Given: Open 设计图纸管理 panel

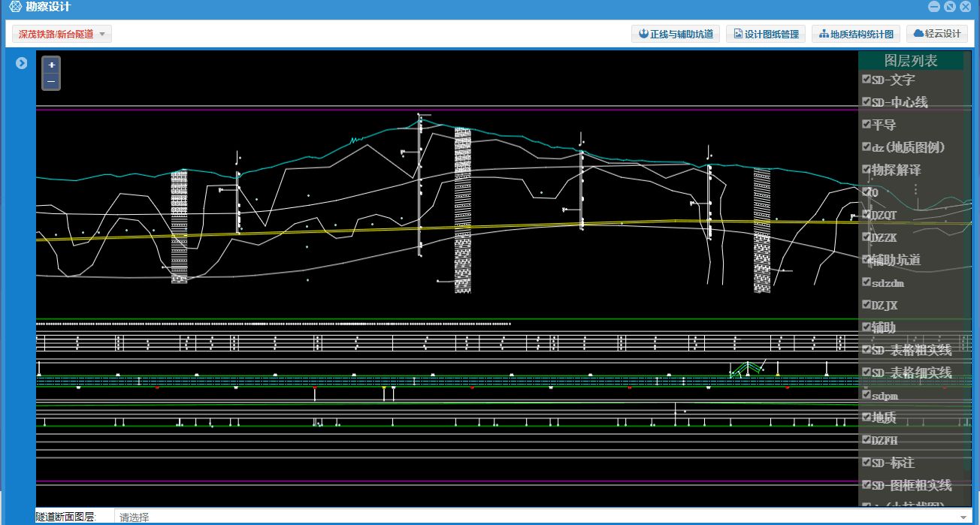Looking at the screenshot, I should click(766, 34).
